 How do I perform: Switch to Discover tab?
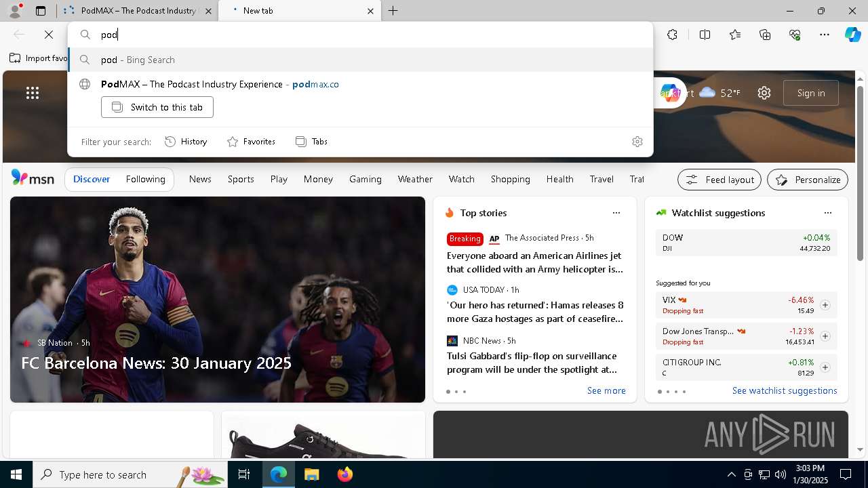(92, 179)
